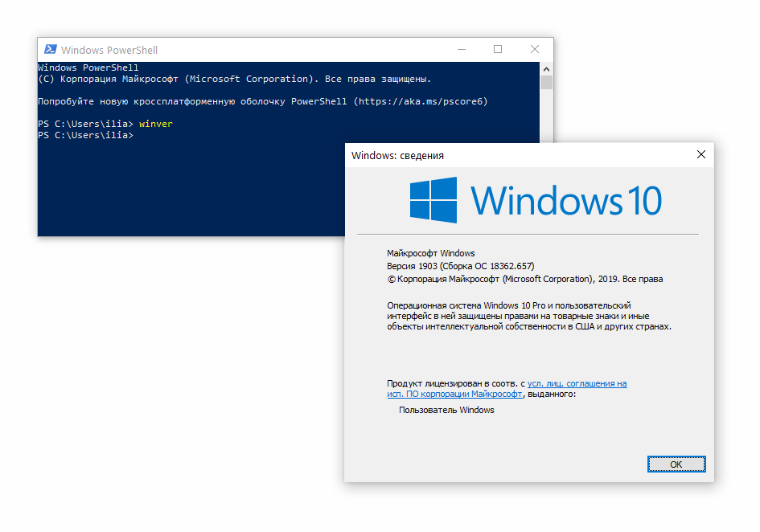Viewport: 760px width, 532px height.
Task: Click the 'Windows PowerShell' title bar text
Action: 109,50
